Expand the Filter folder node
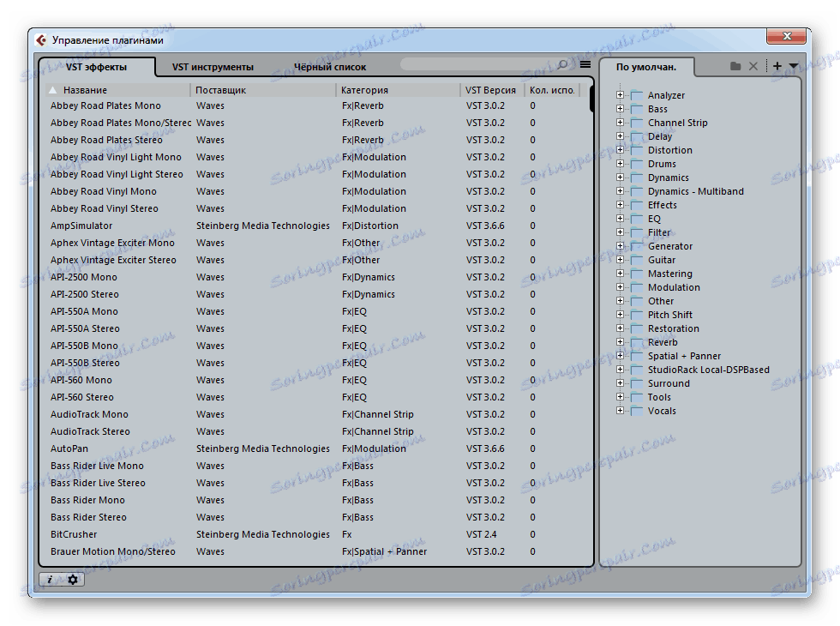840x626 pixels. point(620,232)
